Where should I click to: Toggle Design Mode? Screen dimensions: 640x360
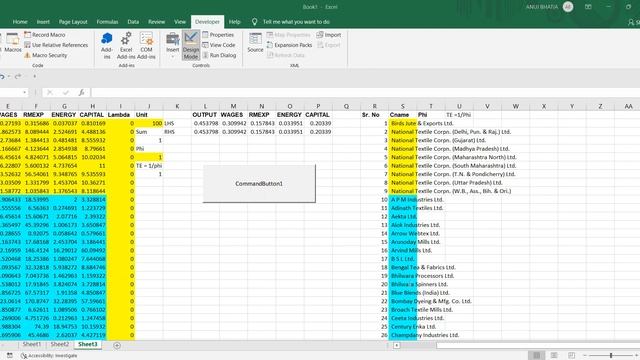pyautogui.click(x=191, y=45)
